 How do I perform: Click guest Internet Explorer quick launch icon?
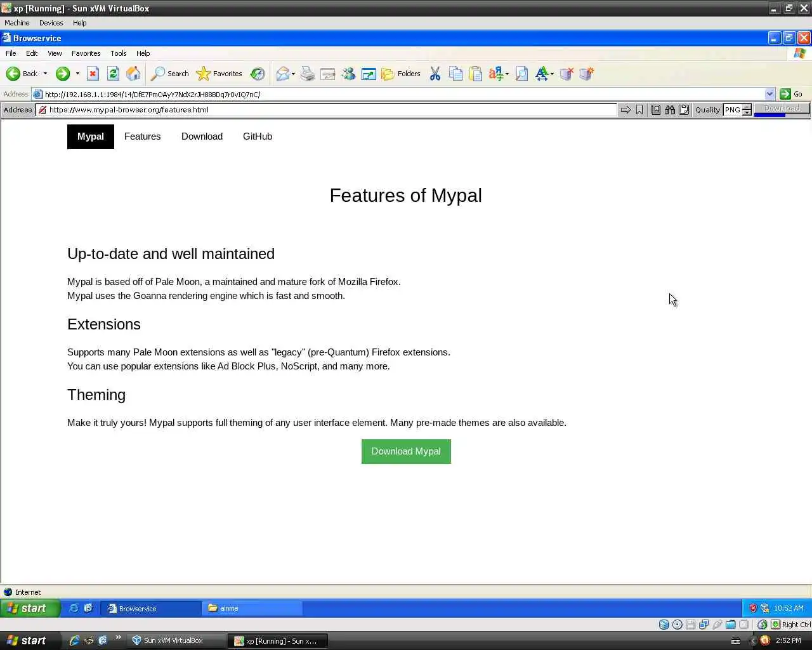click(74, 608)
